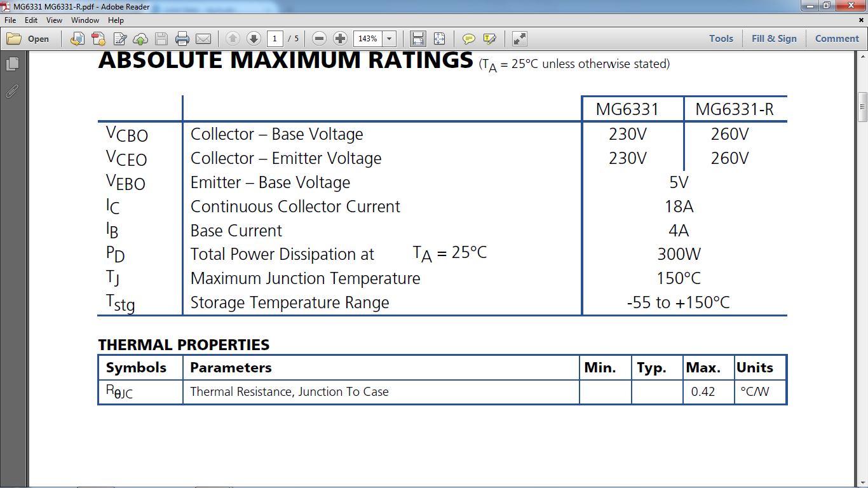The height and width of the screenshot is (488, 868).
Task: Click the Create PDF online icon
Action: [x=98, y=39]
